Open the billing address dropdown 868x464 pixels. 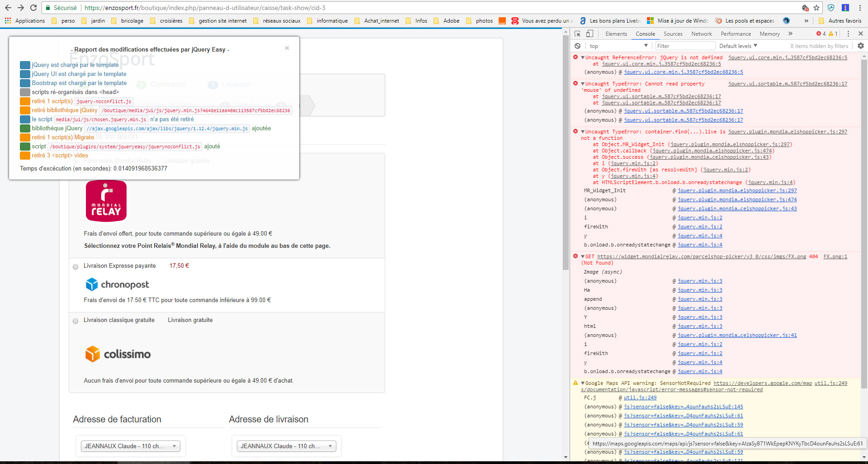coord(130,446)
